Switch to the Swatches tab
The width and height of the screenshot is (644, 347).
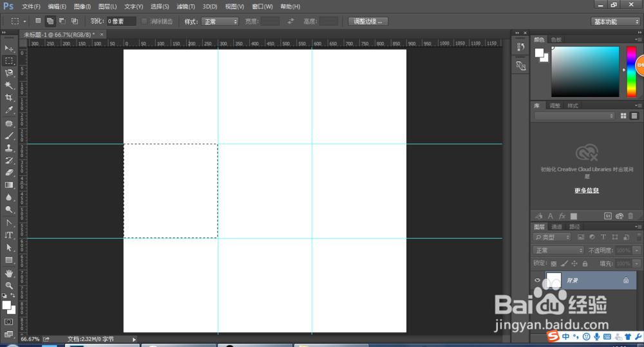click(x=556, y=40)
